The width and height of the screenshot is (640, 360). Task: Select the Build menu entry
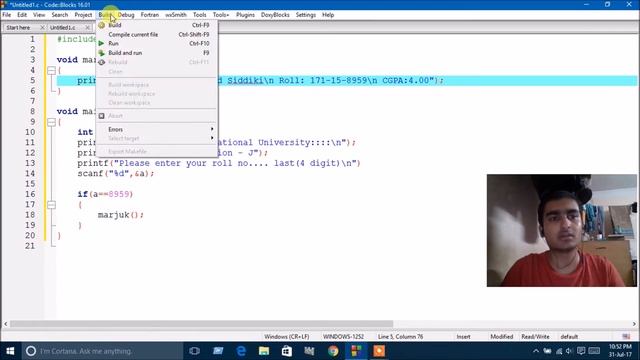point(158,25)
